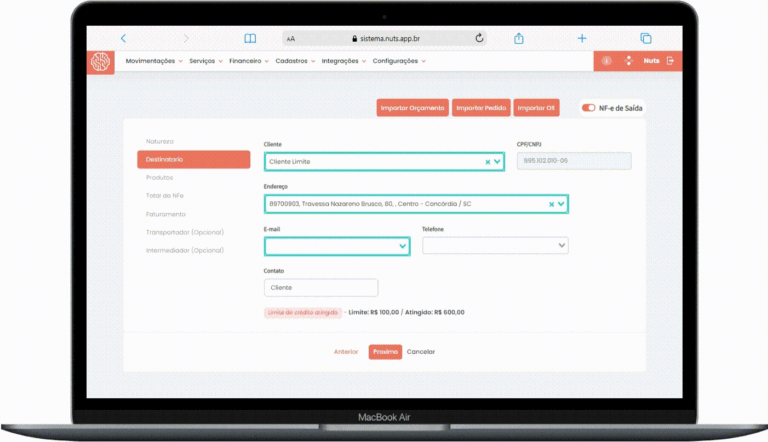Open a new tab with the plus icon
The height and width of the screenshot is (442, 768).
[x=582, y=38]
